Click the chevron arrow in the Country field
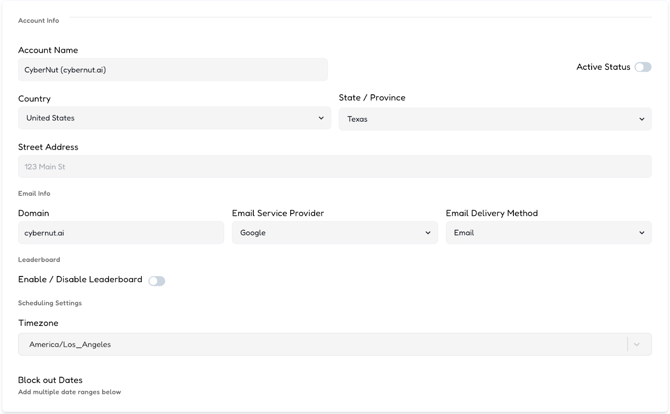Screen dimensions: 670x414 321,118
